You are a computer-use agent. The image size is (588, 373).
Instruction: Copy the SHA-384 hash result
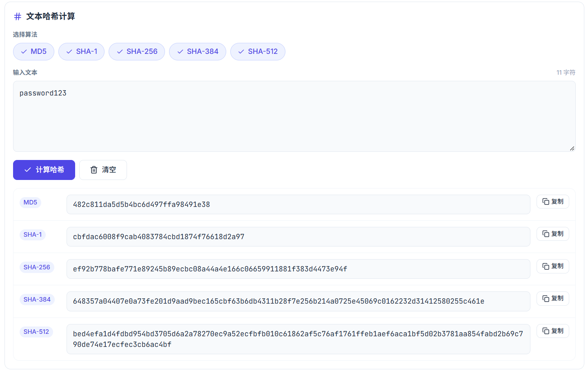coord(552,298)
